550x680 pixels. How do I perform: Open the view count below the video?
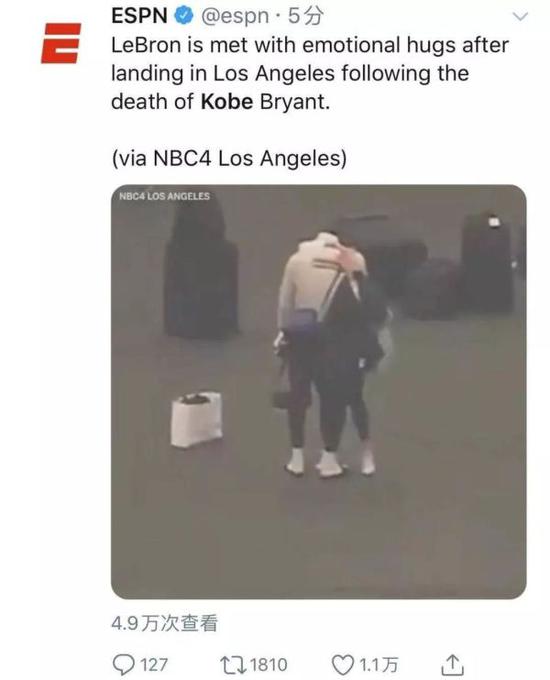coord(165,624)
